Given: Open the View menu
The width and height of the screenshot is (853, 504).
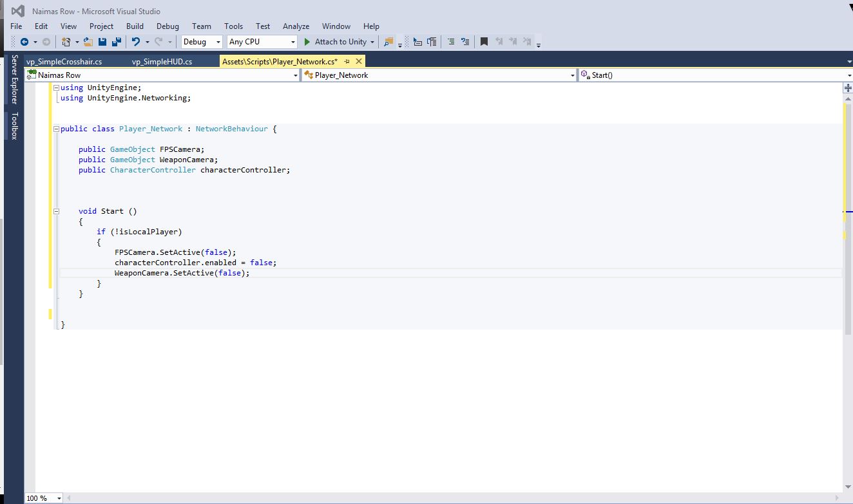Looking at the screenshot, I should coord(68,26).
